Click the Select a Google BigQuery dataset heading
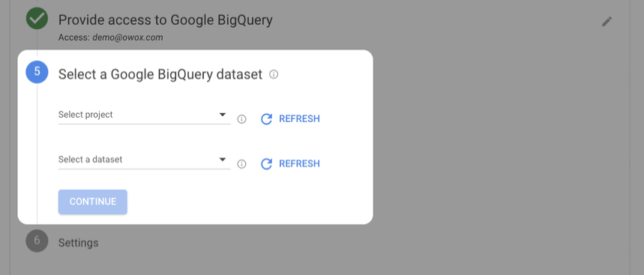644x275 pixels. coord(160,74)
